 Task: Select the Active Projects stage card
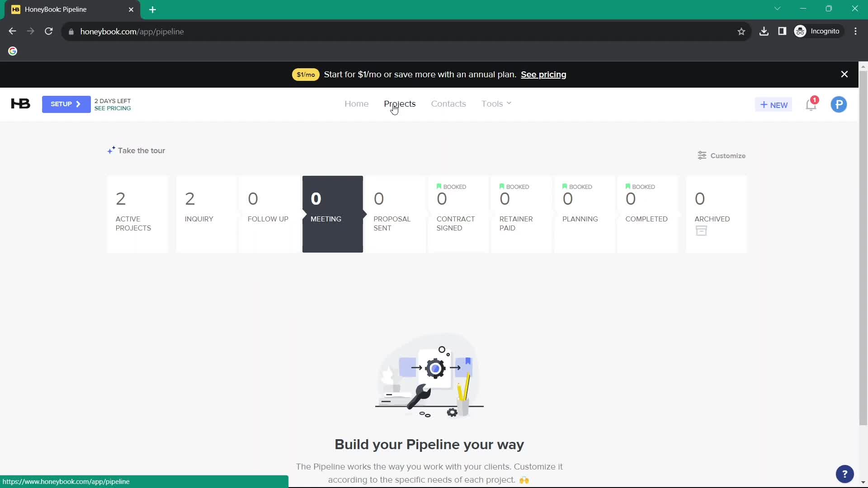[137, 214]
